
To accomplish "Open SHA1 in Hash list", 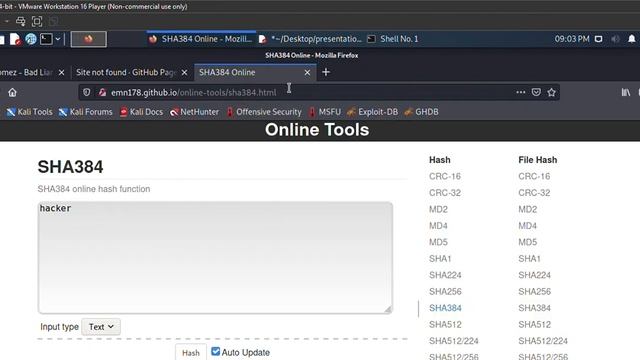I will (440, 259).
